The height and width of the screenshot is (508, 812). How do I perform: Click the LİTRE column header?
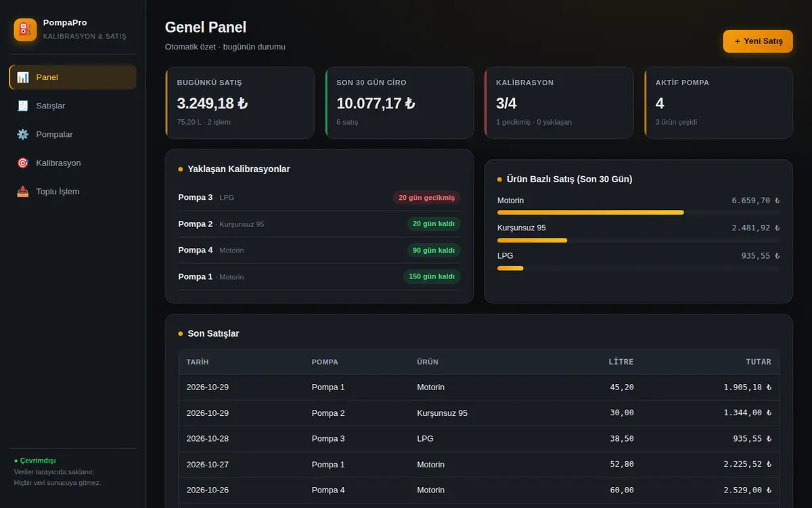pyautogui.click(x=621, y=362)
